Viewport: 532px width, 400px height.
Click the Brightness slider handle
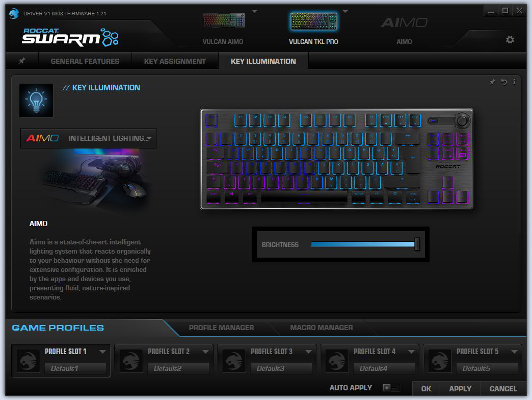417,244
